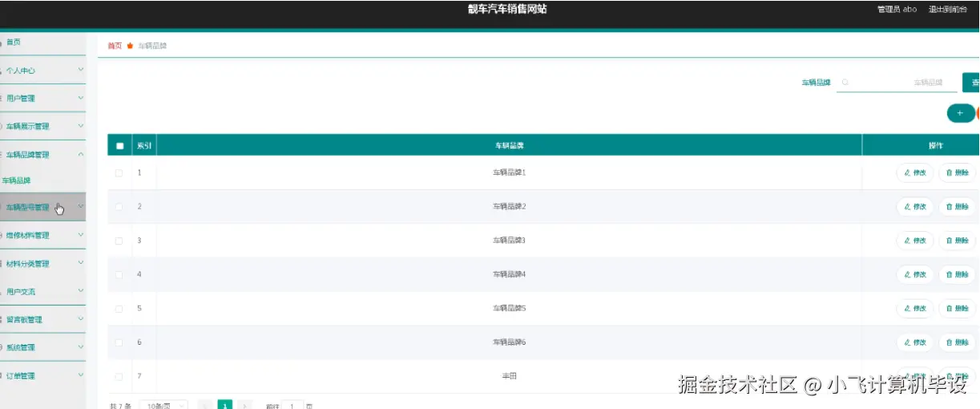Viewport: 980px width, 409px height.
Task: Click the breadcrumb separator icon after 首页
Action: point(130,46)
